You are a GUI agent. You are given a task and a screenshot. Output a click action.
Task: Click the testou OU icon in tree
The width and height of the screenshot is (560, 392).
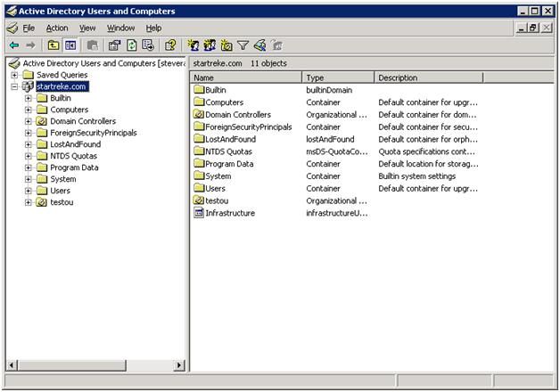[x=41, y=202]
